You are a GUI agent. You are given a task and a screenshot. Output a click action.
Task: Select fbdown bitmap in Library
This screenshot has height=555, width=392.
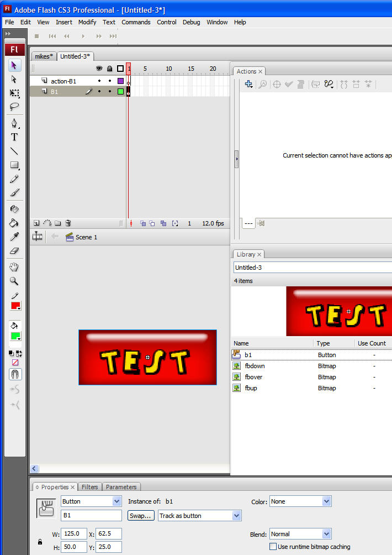coord(255,366)
